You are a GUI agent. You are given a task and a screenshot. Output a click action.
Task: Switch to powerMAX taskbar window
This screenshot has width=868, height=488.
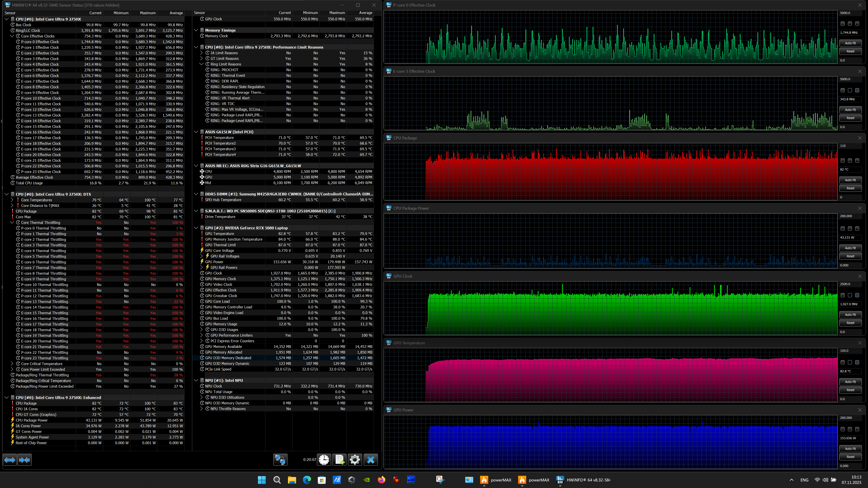coord(496,480)
